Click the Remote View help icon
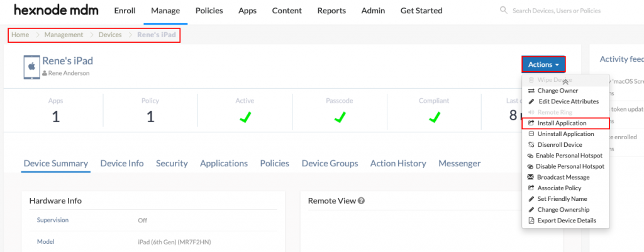Screen dimensions: 644x252 [362, 200]
